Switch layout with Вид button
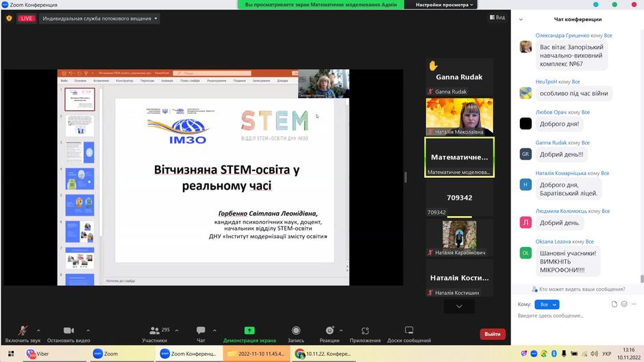Screen dimensions: 644x362 497,17
